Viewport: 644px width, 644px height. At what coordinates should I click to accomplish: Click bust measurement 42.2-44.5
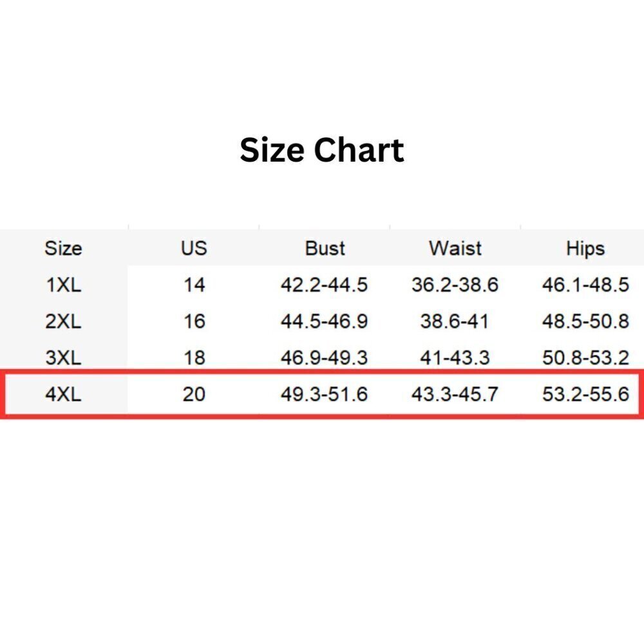point(324,285)
